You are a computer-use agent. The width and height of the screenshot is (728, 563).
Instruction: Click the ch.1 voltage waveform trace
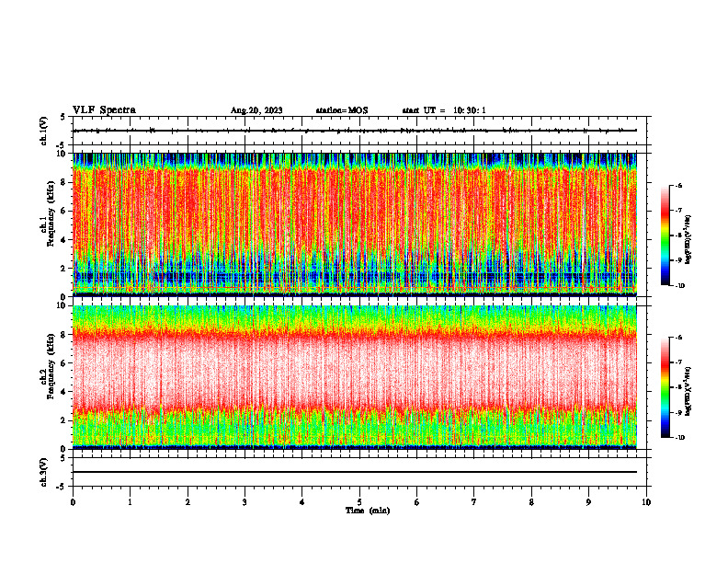[355, 131]
